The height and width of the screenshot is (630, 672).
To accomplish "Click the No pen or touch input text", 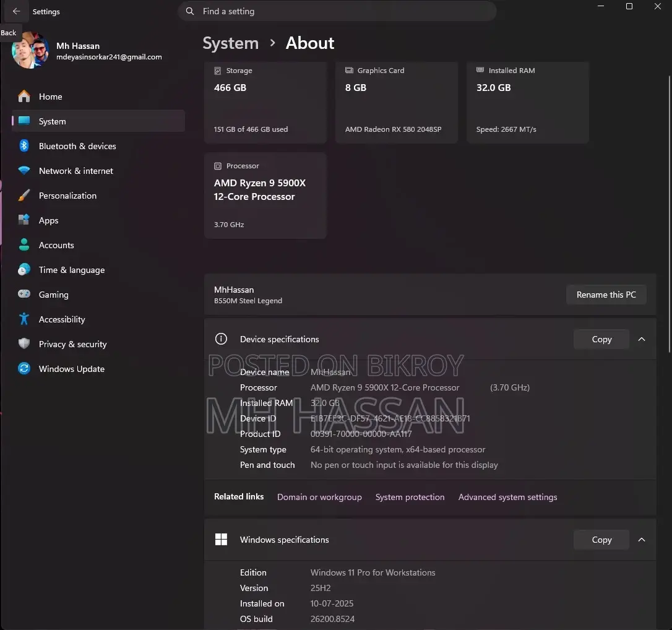I will tap(403, 465).
